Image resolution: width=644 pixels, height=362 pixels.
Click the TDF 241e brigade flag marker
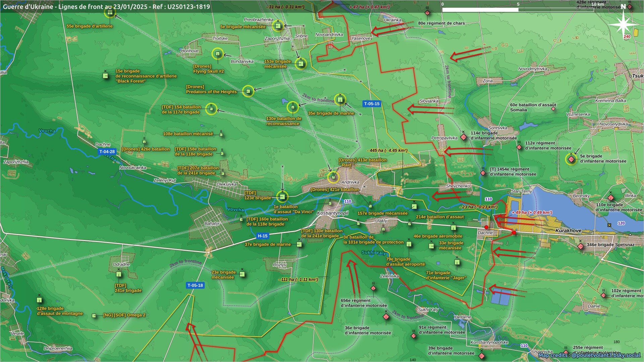click(118, 274)
